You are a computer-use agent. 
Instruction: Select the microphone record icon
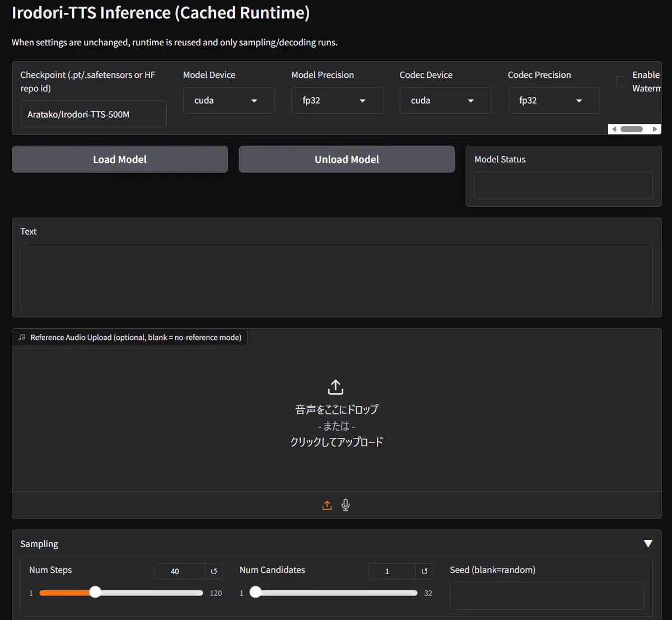(x=346, y=505)
